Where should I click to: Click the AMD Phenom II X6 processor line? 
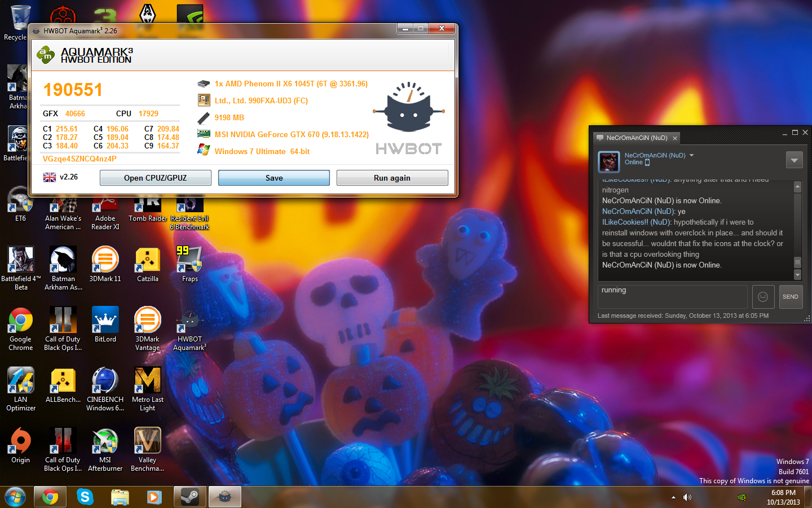click(x=291, y=84)
